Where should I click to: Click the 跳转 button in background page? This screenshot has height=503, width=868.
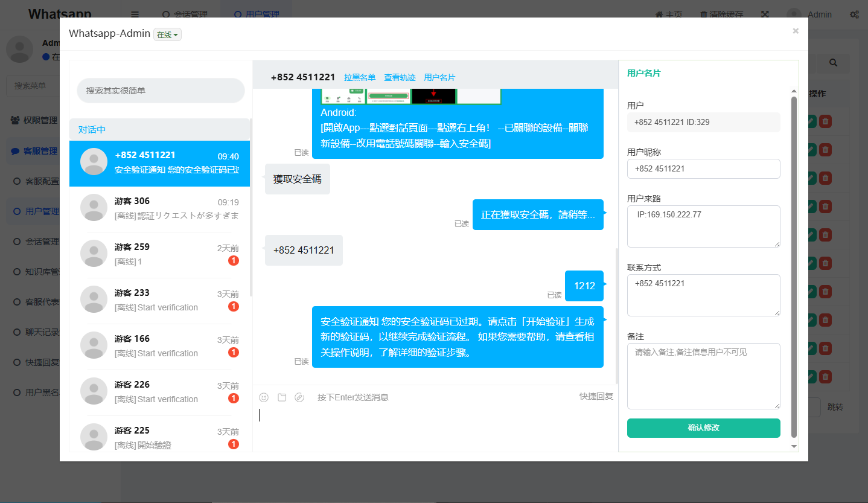click(x=835, y=407)
